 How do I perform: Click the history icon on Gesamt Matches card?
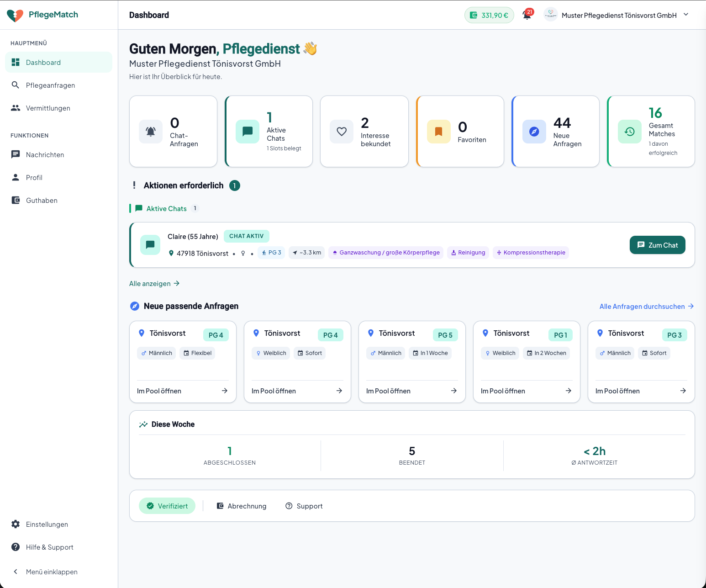click(629, 132)
